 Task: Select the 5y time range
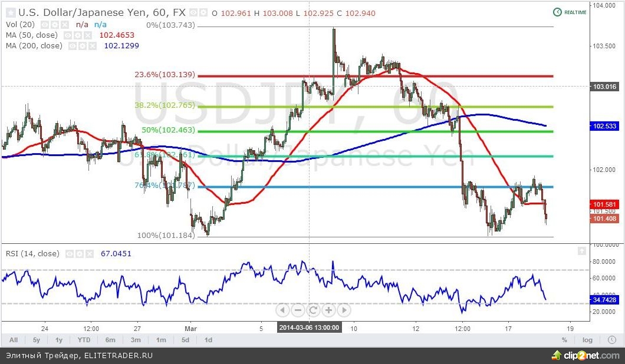click(x=37, y=340)
